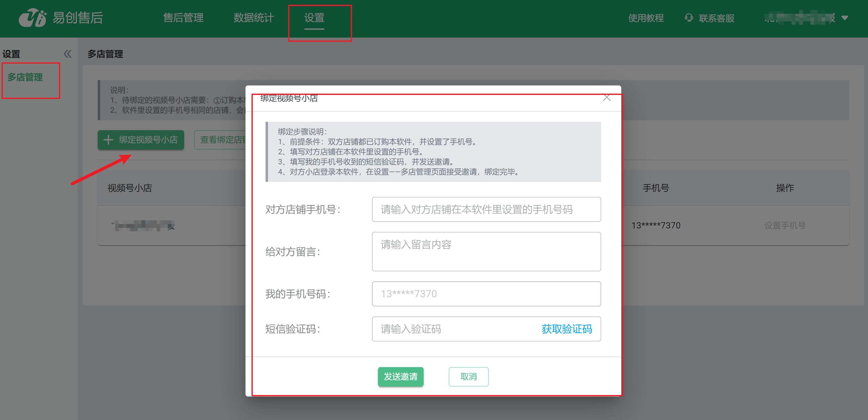Select 多店管理 in the sidebar
This screenshot has height=420, width=868.
25,78
